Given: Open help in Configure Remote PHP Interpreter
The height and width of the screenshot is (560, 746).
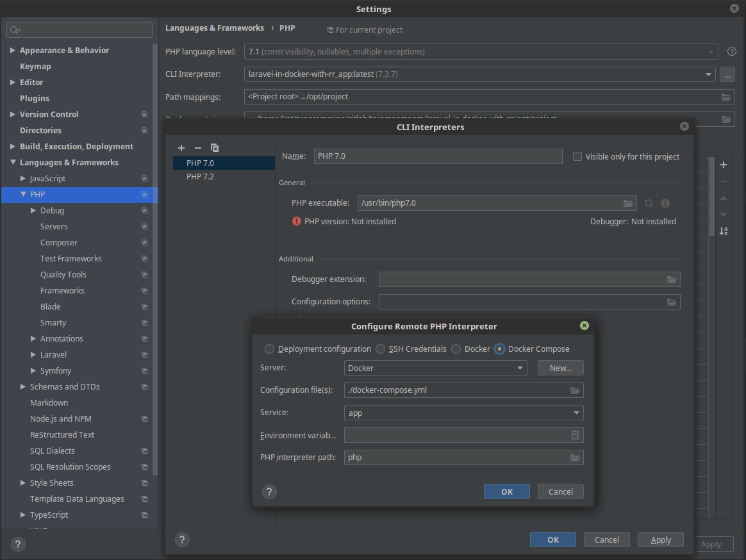Looking at the screenshot, I should (269, 491).
